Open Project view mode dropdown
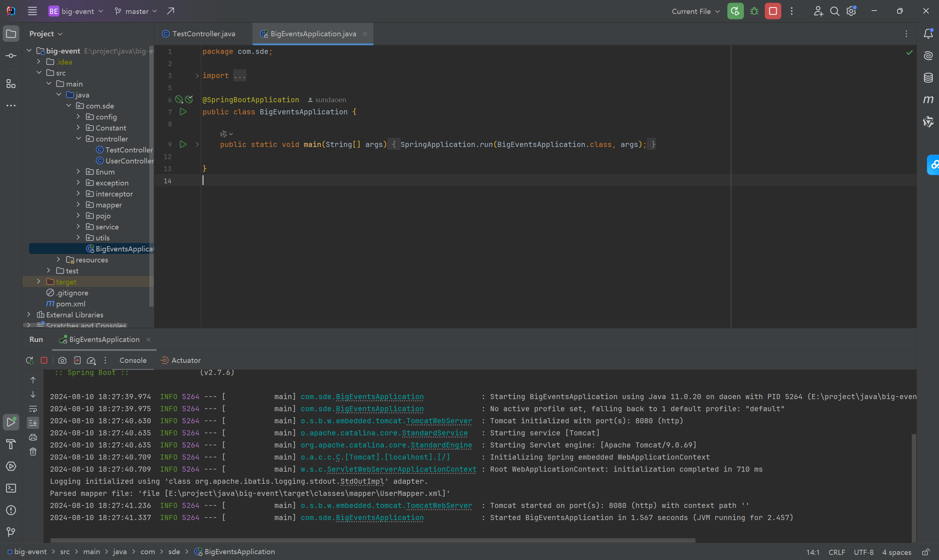Viewport: 939px width, 560px height. tap(46, 34)
